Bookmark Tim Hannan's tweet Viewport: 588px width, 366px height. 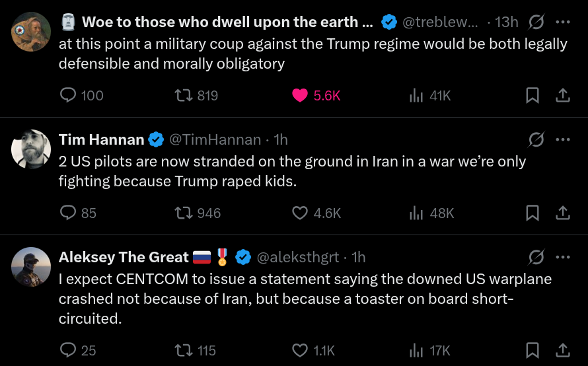[x=532, y=213]
